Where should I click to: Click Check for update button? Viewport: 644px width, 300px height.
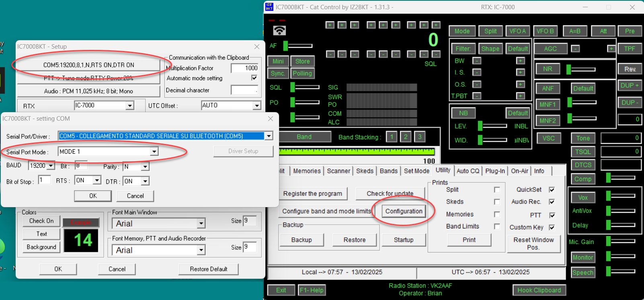point(390,193)
